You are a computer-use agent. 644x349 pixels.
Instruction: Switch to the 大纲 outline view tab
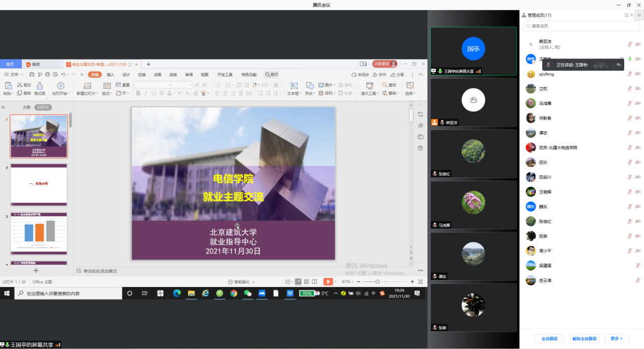click(x=26, y=107)
